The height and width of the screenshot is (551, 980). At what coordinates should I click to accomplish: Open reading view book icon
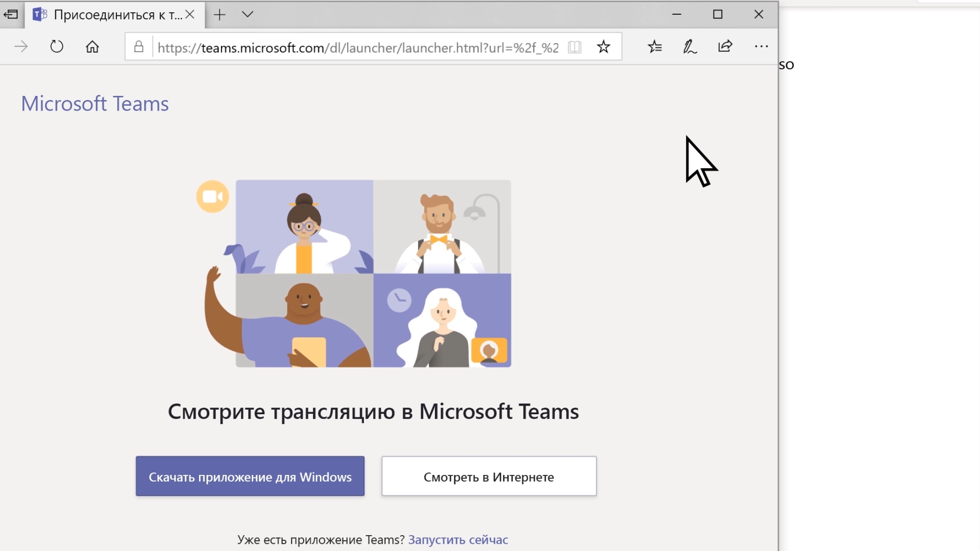click(x=575, y=47)
